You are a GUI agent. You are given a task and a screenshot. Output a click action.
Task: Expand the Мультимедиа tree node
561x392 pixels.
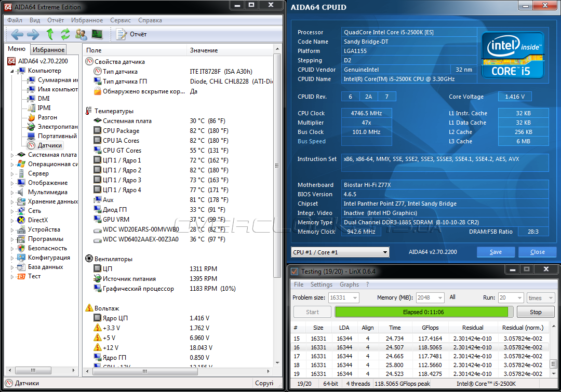(x=13, y=192)
